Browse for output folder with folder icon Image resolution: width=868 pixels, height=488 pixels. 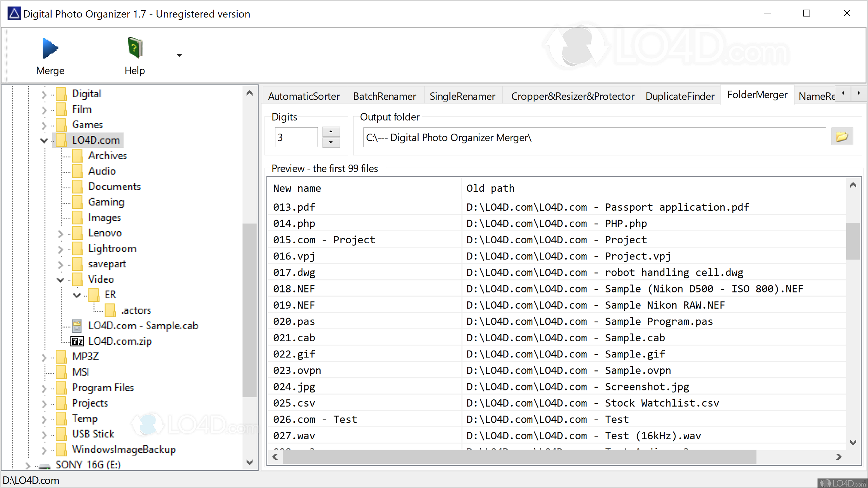coord(842,137)
